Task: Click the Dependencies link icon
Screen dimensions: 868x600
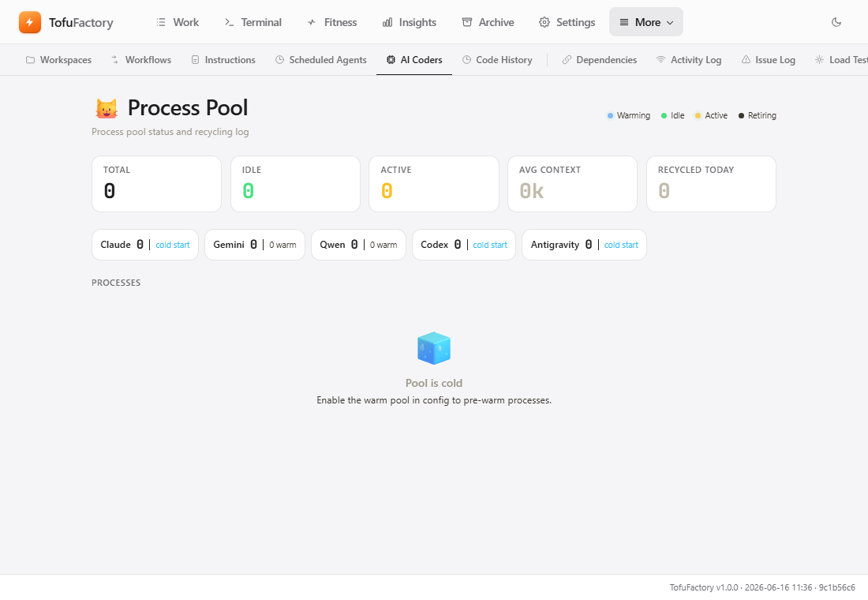Action: [x=567, y=60]
